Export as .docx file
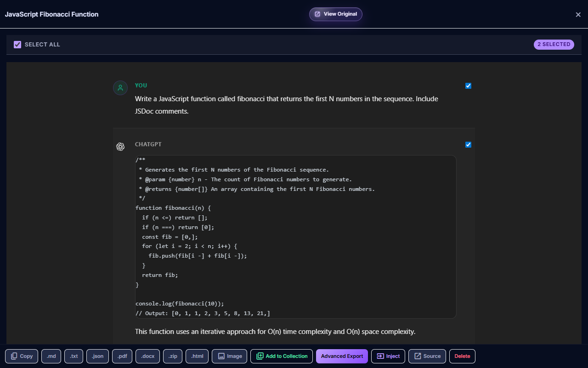588x368 pixels. tap(147, 356)
